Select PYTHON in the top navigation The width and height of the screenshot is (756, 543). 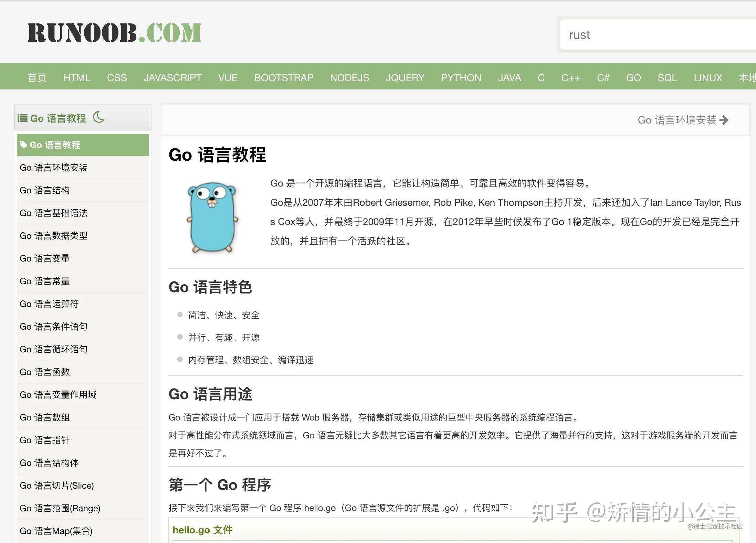click(461, 78)
